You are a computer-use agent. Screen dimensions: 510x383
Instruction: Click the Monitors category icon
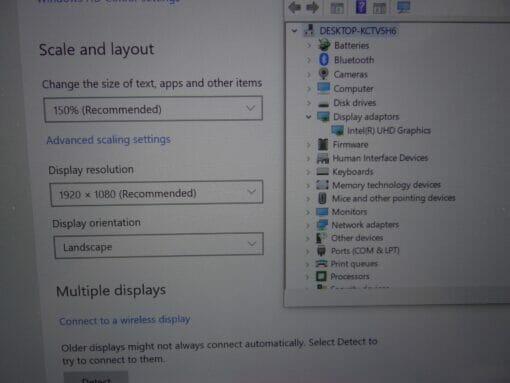322,212
